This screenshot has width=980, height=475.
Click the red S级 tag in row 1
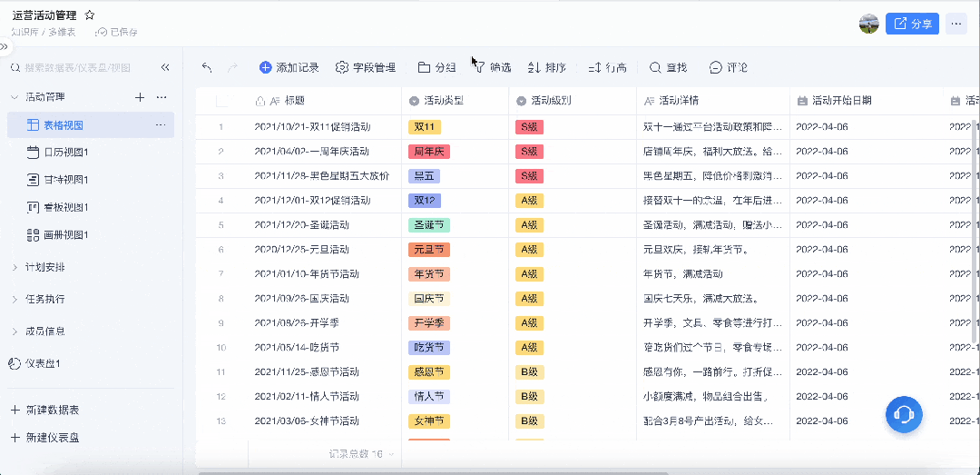(x=529, y=127)
